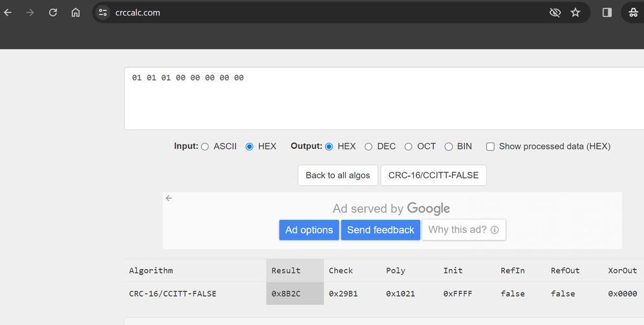Open site information icon in address bar

point(103,12)
